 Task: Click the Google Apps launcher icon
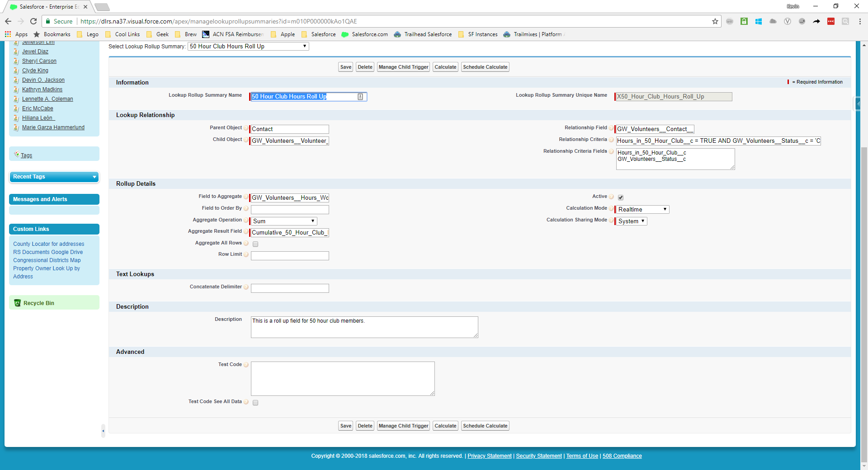pyautogui.click(x=7, y=34)
